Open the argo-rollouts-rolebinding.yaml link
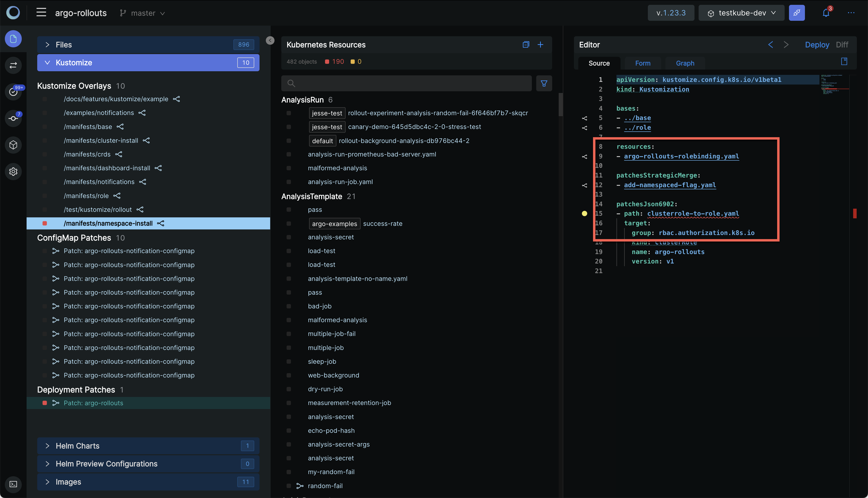This screenshot has height=498, width=868. coord(681,156)
